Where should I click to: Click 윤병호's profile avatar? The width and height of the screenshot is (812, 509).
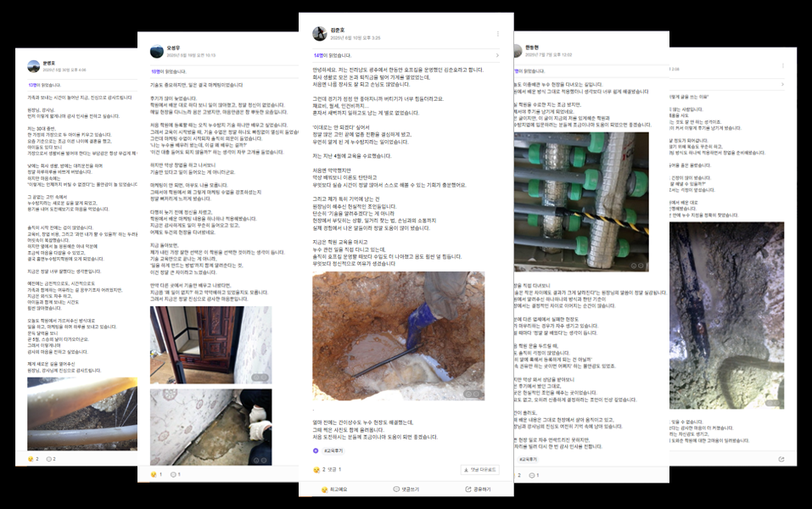coord(34,66)
